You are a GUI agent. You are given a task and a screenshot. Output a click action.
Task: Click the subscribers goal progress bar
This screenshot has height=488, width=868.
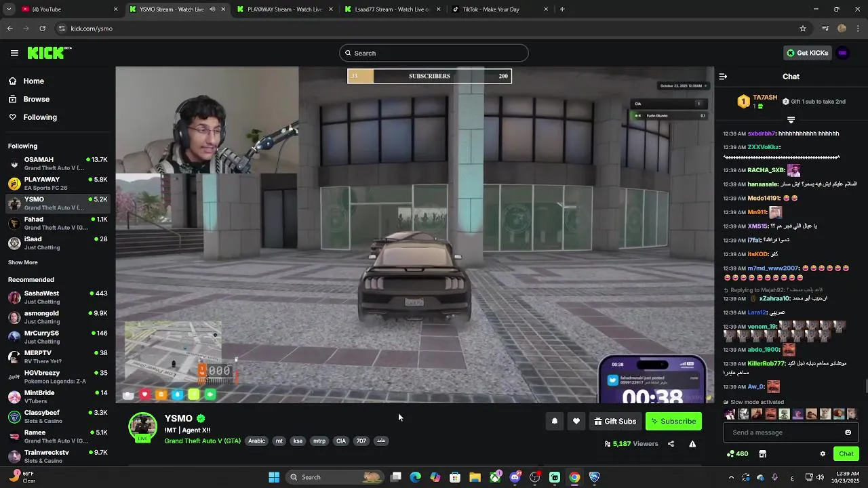429,76
